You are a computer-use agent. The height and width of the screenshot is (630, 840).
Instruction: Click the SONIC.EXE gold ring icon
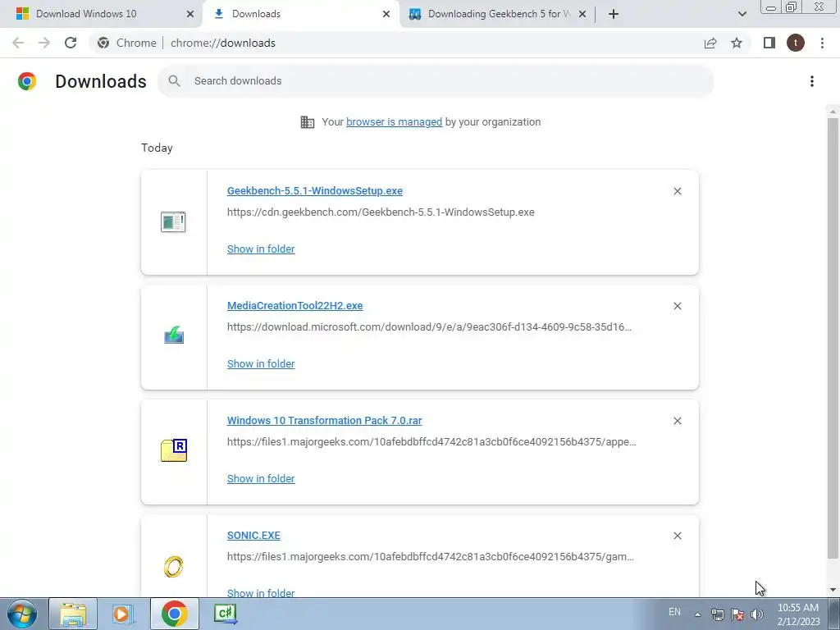click(173, 566)
